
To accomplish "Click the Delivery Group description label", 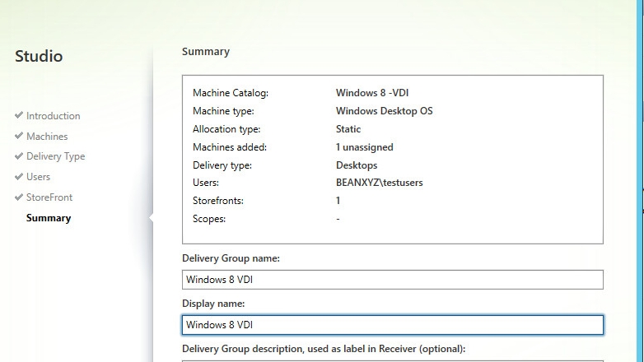I will 324,349.
